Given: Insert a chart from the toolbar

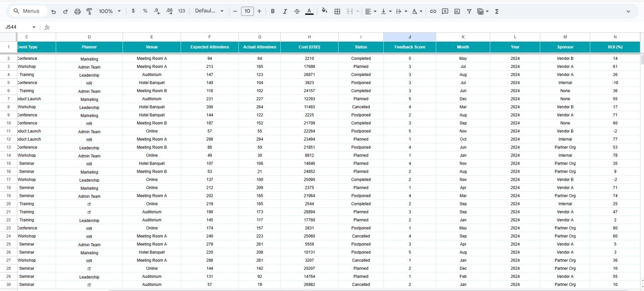Looking at the screenshot, I should pos(457,11).
